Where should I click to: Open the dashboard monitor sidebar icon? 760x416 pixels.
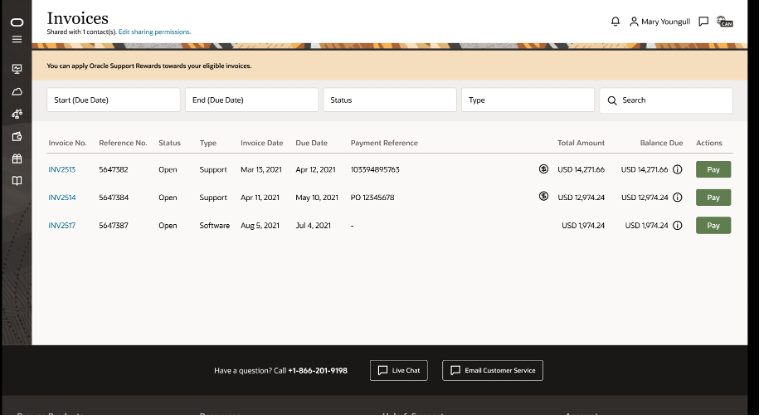pos(17,69)
